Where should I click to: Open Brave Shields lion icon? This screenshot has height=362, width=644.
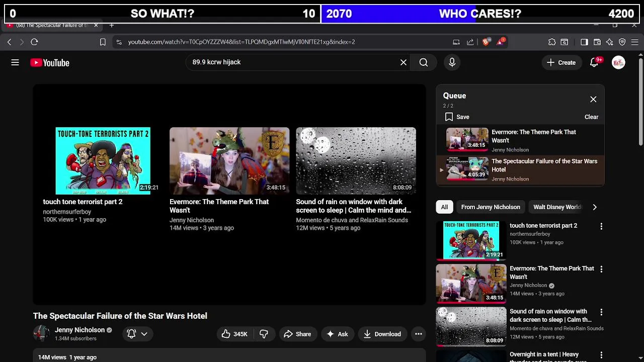point(486,42)
